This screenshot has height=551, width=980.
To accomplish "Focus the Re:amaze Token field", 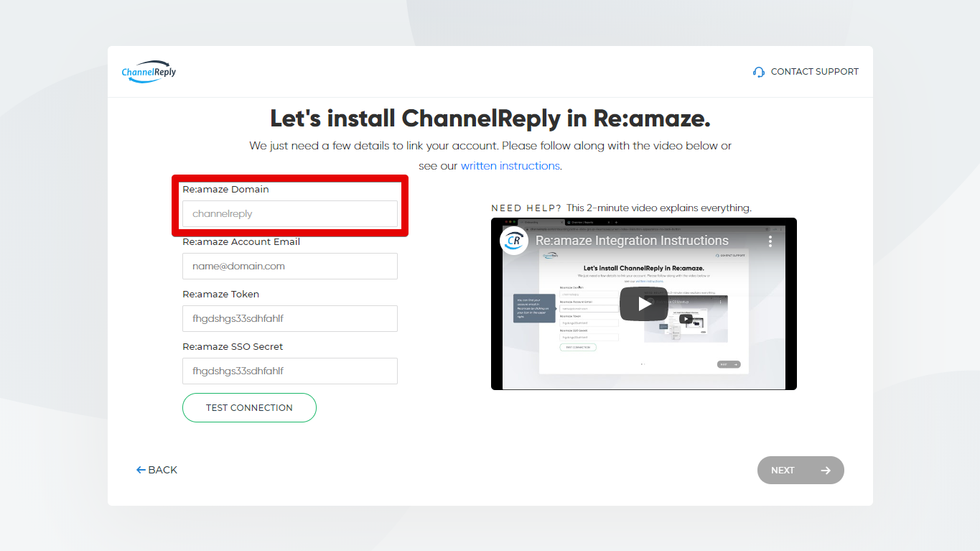I will coord(290,318).
